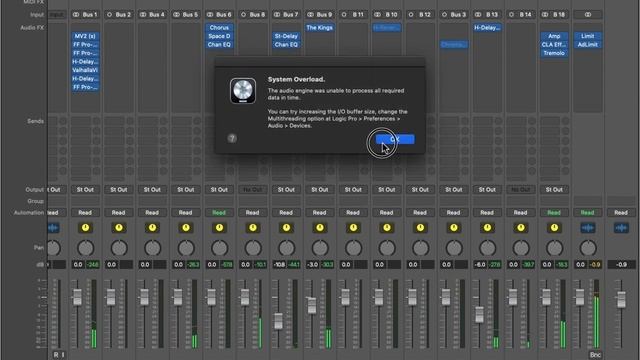Click the yellow channel icon on B 18 strip
This screenshot has height=360, width=640.
coord(554,228)
